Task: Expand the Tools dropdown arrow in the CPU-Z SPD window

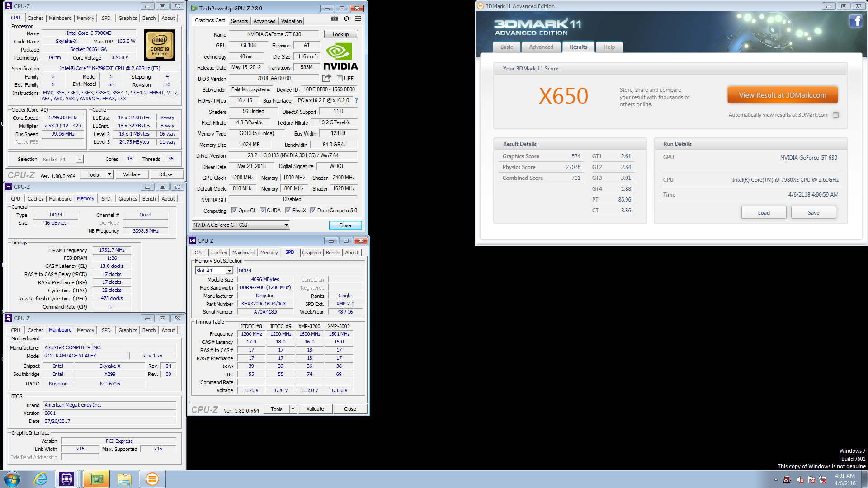Action: point(293,409)
